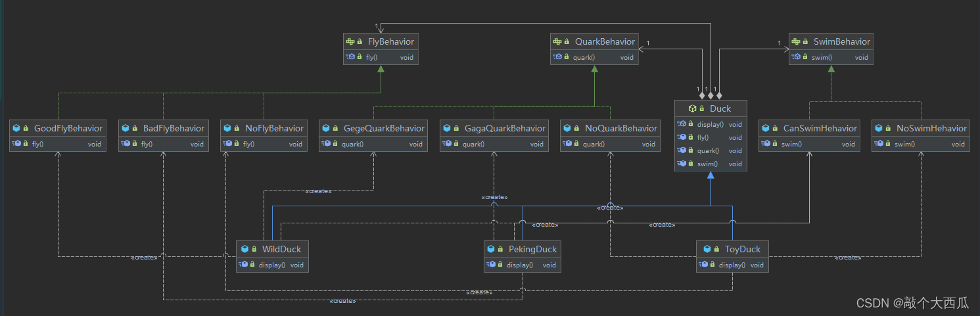Click the swim() method icon in Duck
980x316 pixels.
pyautogui.click(x=682, y=164)
